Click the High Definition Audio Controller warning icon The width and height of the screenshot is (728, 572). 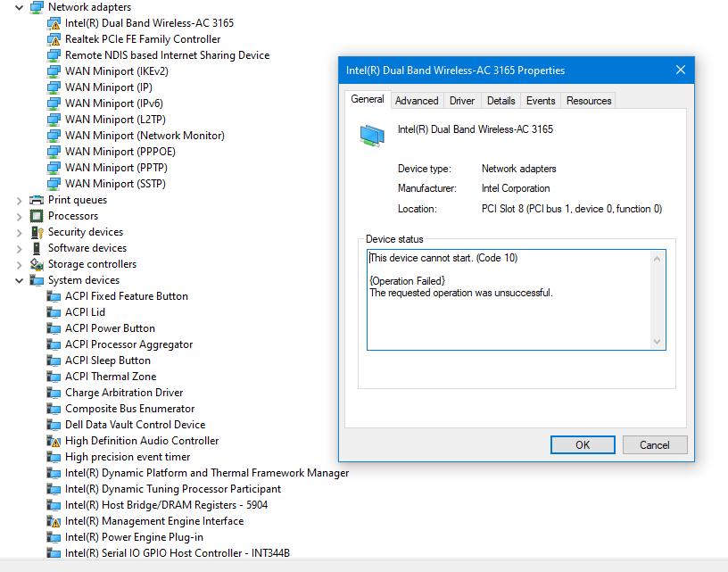54,441
